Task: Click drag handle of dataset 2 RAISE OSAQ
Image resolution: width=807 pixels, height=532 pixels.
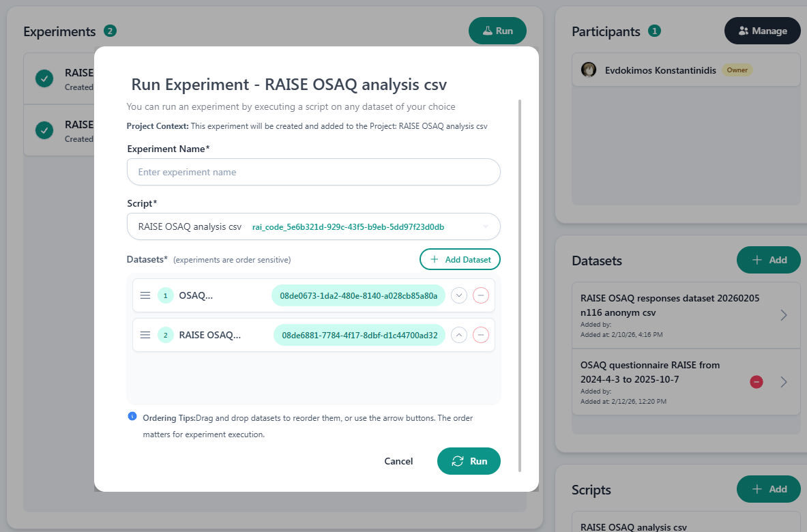Action: [x=145, y=335]
